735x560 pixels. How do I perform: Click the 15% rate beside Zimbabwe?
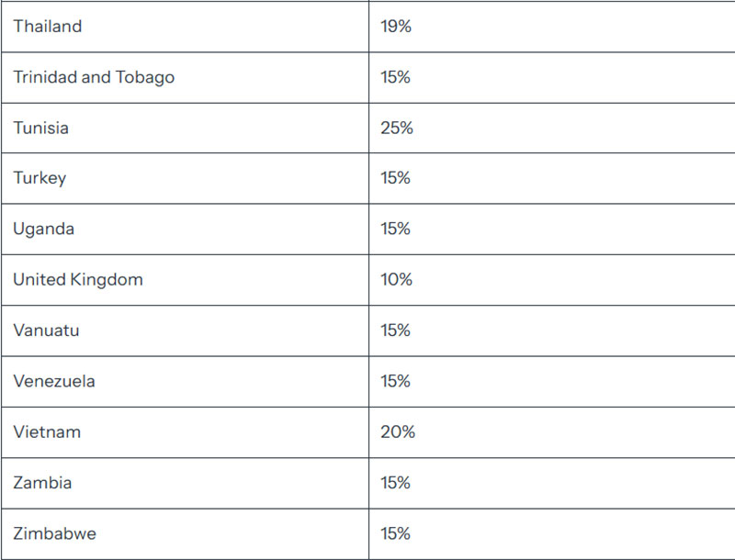click(395, 533)
